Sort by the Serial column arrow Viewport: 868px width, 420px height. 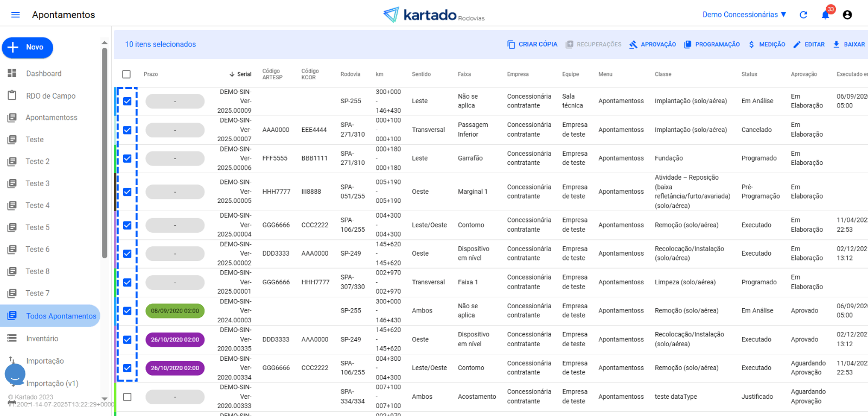click(232, 74)
